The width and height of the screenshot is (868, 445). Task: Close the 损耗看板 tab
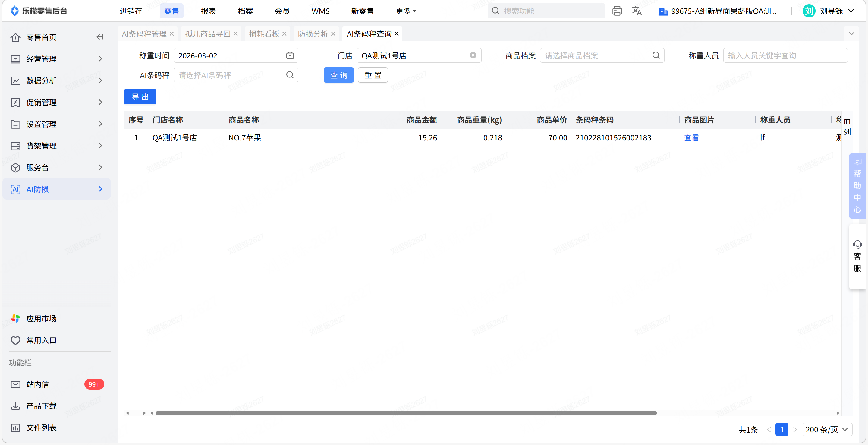tap(285, 34)
